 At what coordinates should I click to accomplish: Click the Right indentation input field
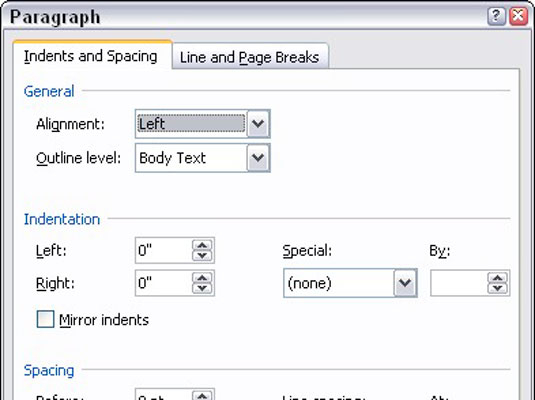163,283
